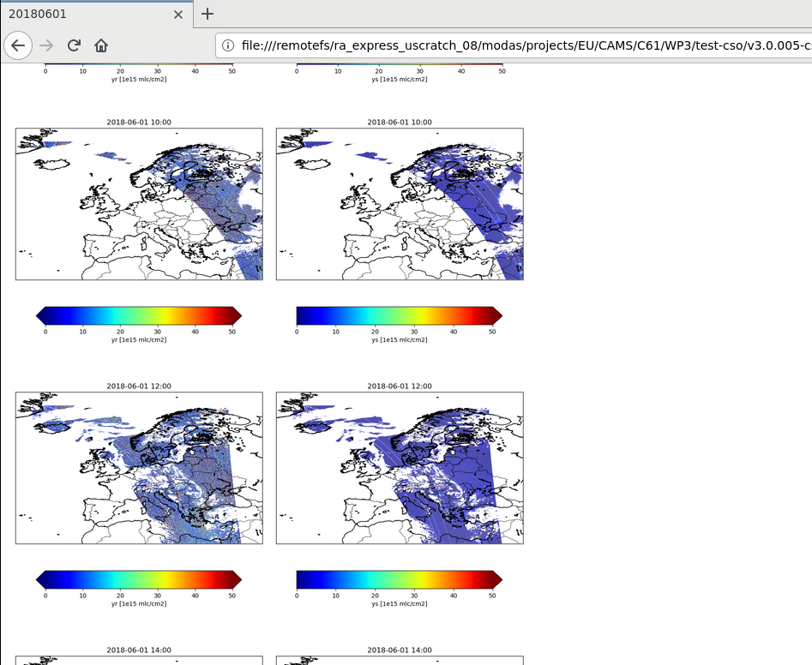Click the forward navigation arrow
Viewport: 812px width, 665px height.
(46, 45)
